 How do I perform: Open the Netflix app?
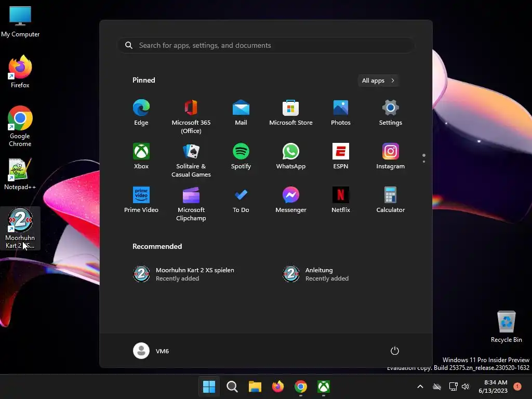[341, 200]
